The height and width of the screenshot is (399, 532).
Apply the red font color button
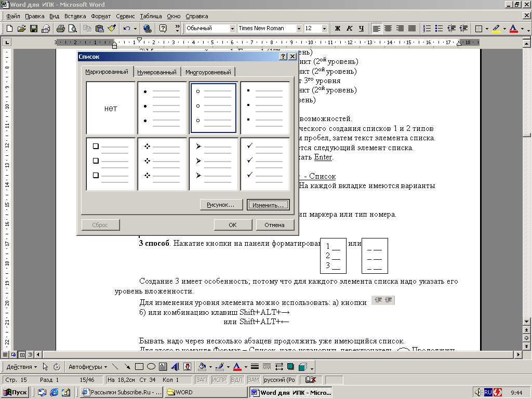[514, 29]
